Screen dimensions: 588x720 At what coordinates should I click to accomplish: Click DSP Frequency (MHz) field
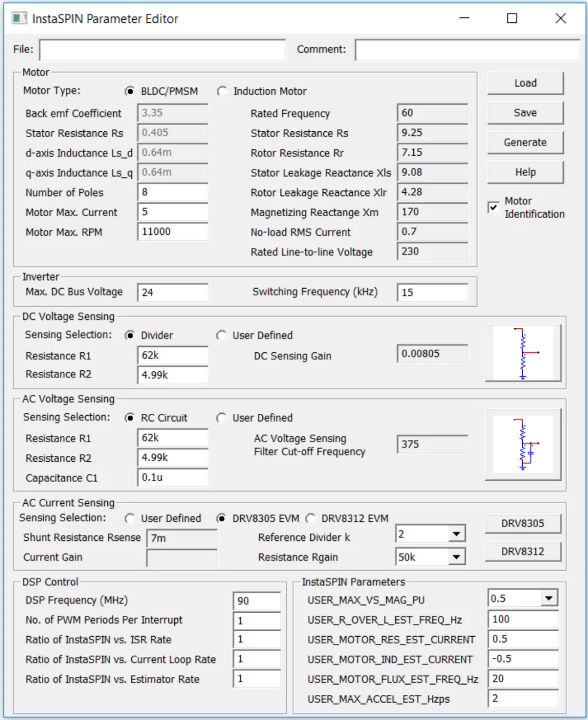pyautogui.click(x=257, y=601)
